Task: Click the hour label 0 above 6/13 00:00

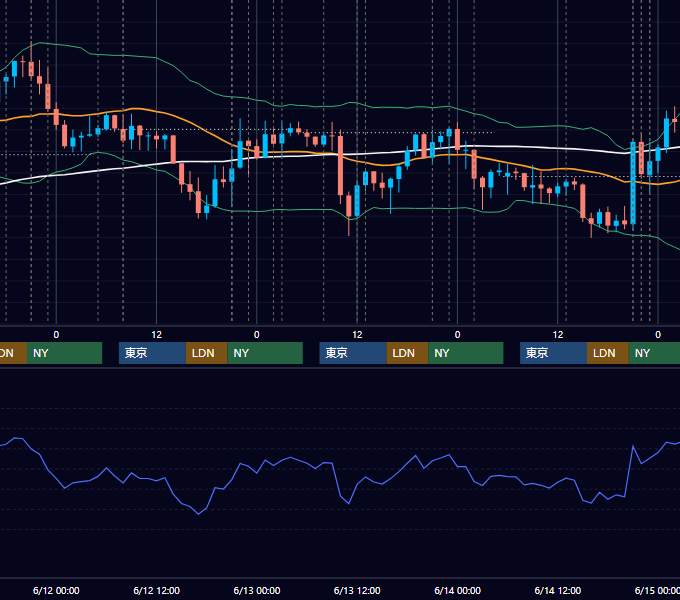Action: (x=257, y=335)
